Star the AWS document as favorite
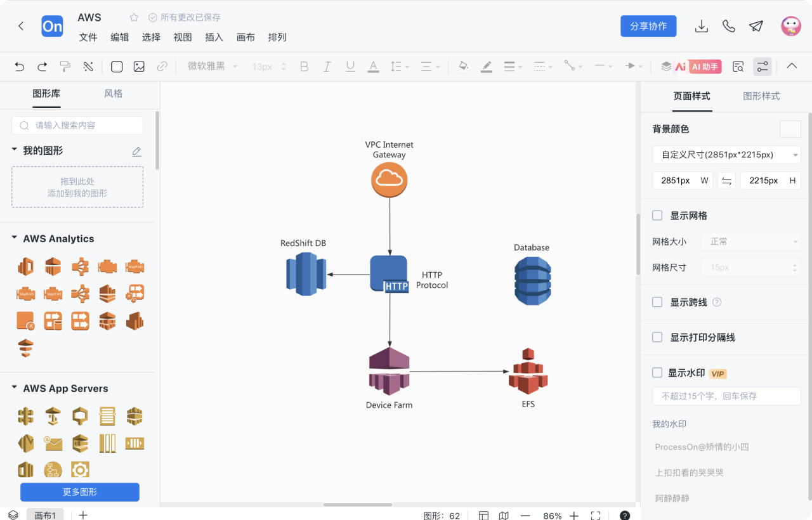 134,18
